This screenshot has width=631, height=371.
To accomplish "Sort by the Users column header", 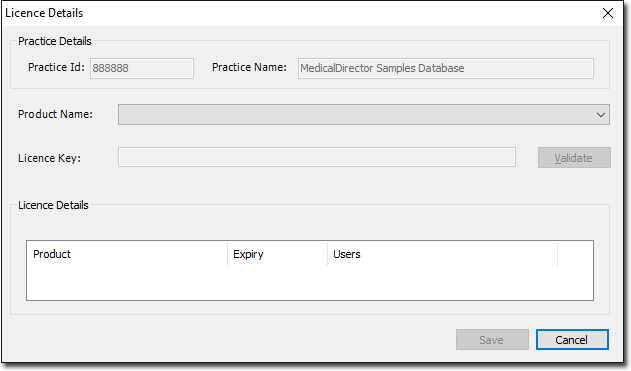I will pyautogui.click(x=442, y=254).
